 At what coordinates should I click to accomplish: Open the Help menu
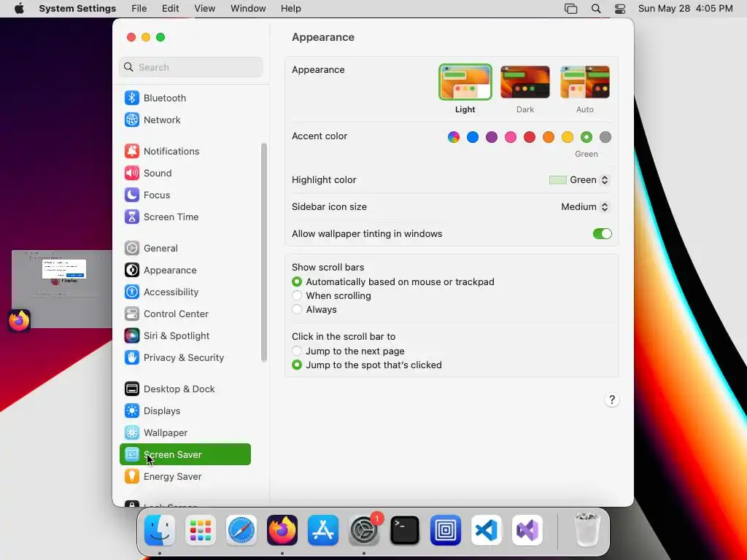tap(290, 9)
